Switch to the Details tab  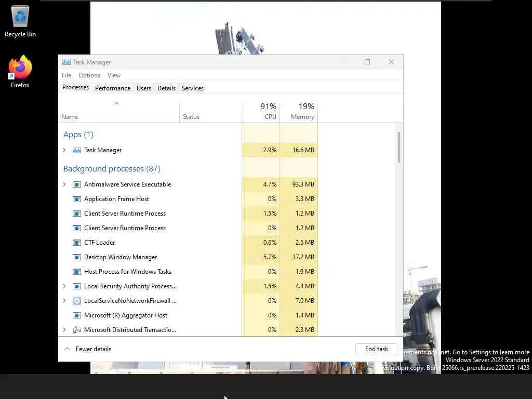tap(166, 88)
